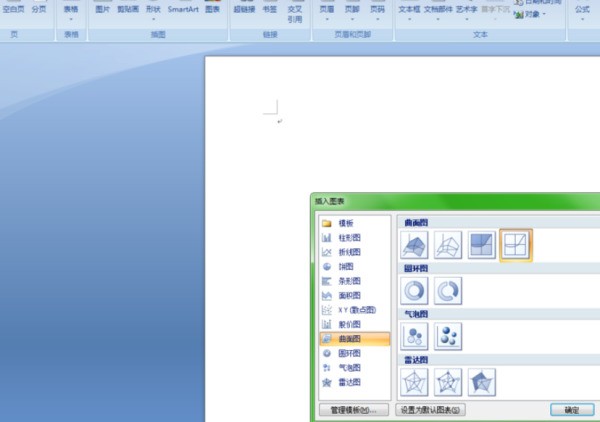Open the 形状 shapes dropdown

pos(153,11)
